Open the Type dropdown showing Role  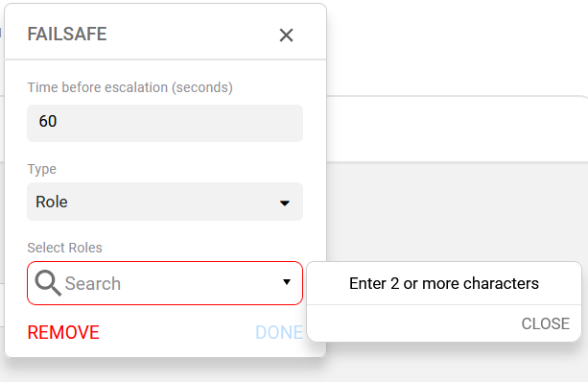165,202
